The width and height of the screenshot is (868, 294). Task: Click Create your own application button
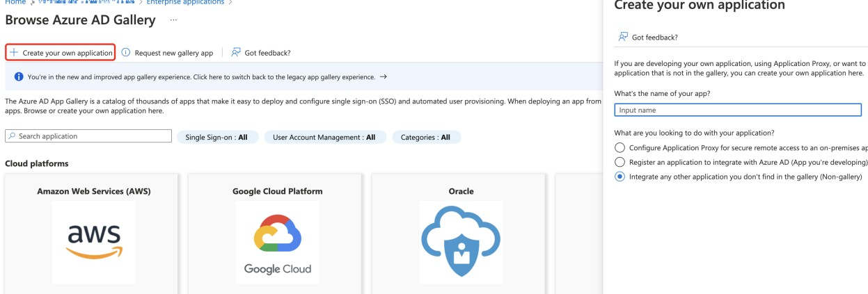60,53
